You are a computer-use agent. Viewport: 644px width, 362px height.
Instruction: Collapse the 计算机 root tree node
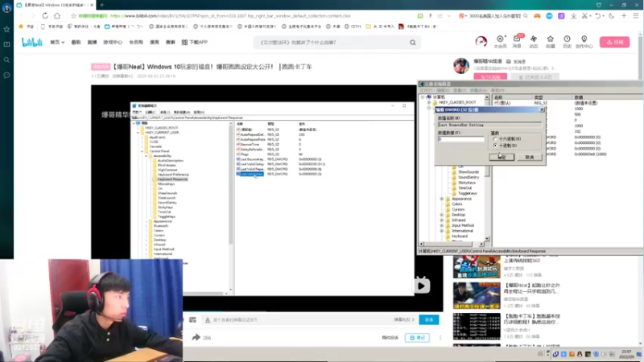tap(423, 97)
